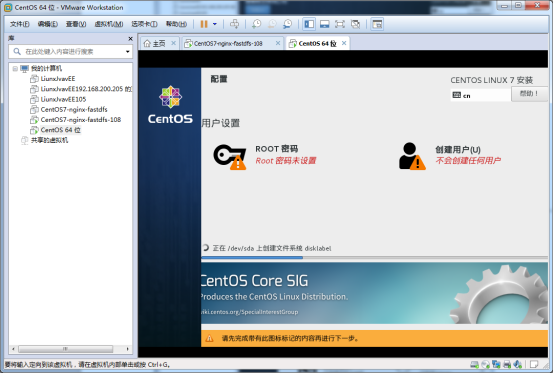Image resolution: width=553 pixels, height=373 pixels.
Task: Click the Unity mode toolbar icon
Action: tap(356, 24)
